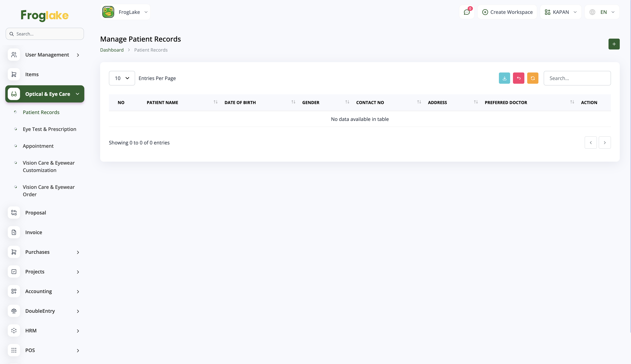Open Eye Test & Prescription submenu item

point(50,129)
